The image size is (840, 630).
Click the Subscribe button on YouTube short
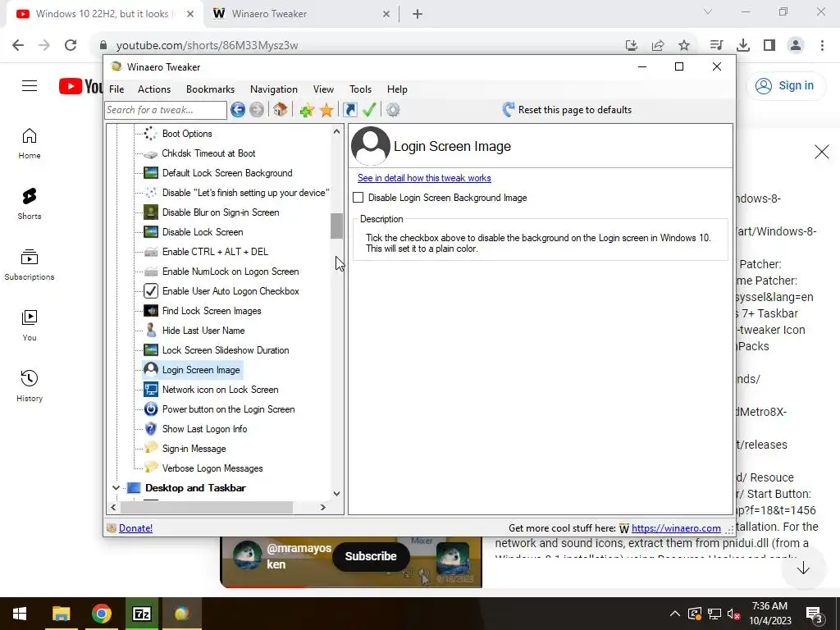pyautogui.click(x=371, y=556)
